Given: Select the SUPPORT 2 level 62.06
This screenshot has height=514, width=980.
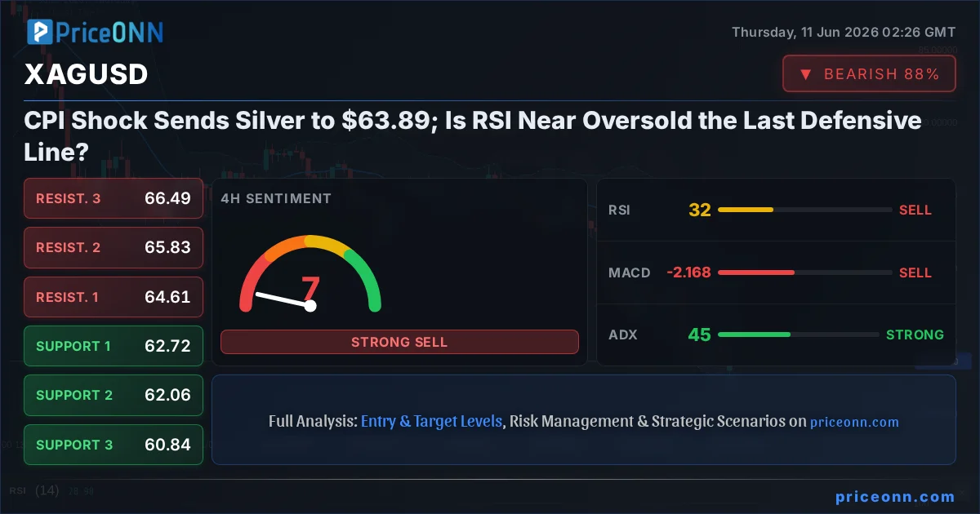Looking at the screenshot, I should coord(114,395).
